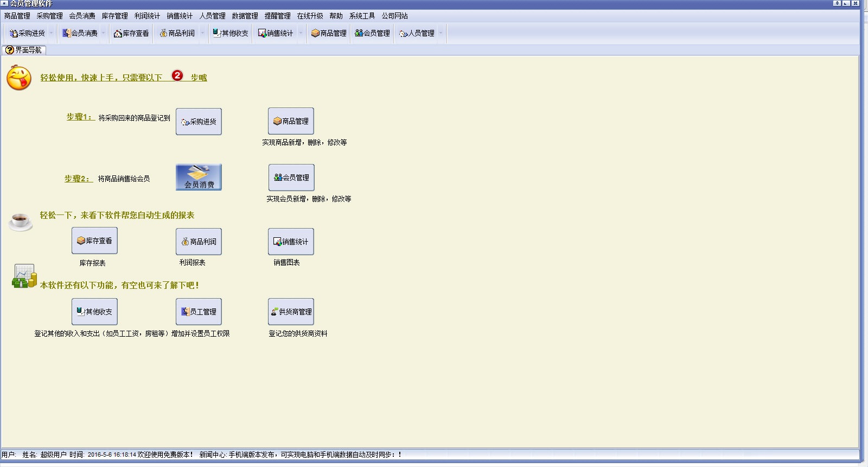Click 超级用户 in the status bar

53,455
